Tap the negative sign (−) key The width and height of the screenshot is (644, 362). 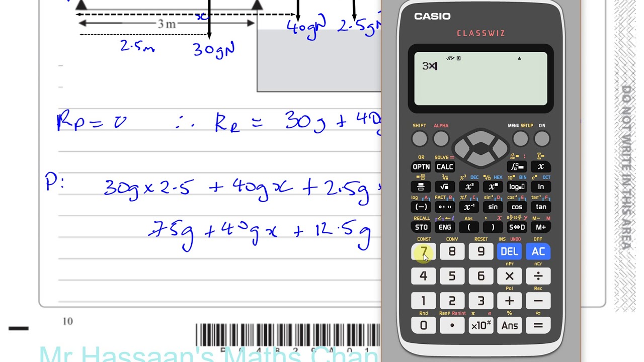point(421,207)
